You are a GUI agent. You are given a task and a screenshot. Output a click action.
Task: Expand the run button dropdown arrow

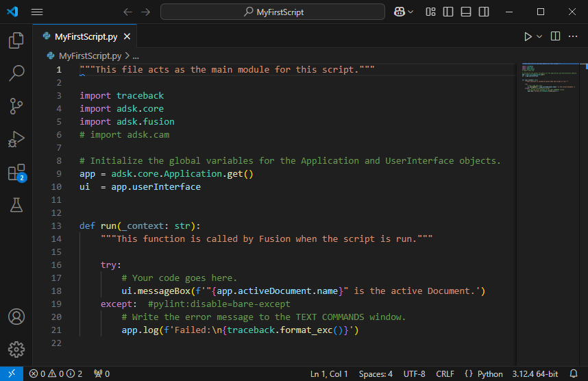tap(539, 36)
